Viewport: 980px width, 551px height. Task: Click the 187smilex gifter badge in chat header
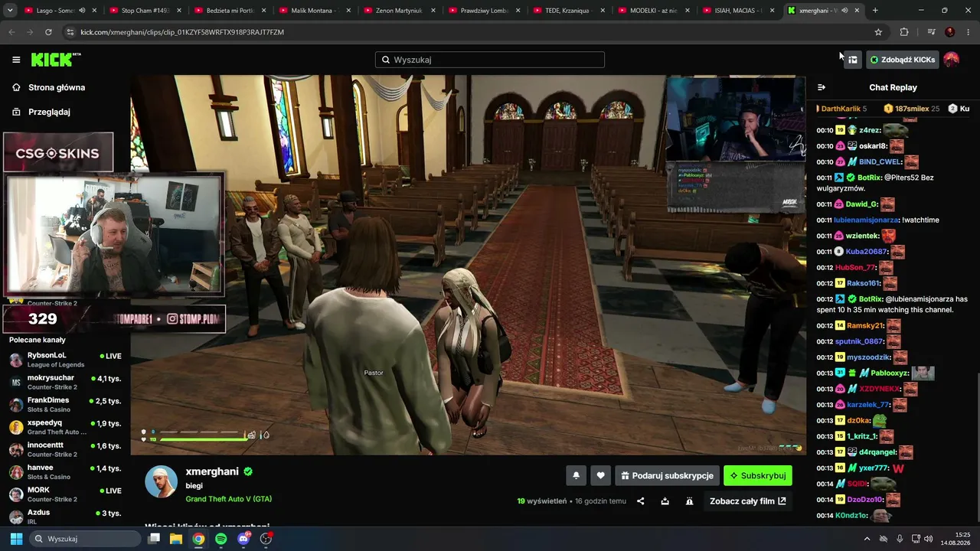click(x=912, y=109)
